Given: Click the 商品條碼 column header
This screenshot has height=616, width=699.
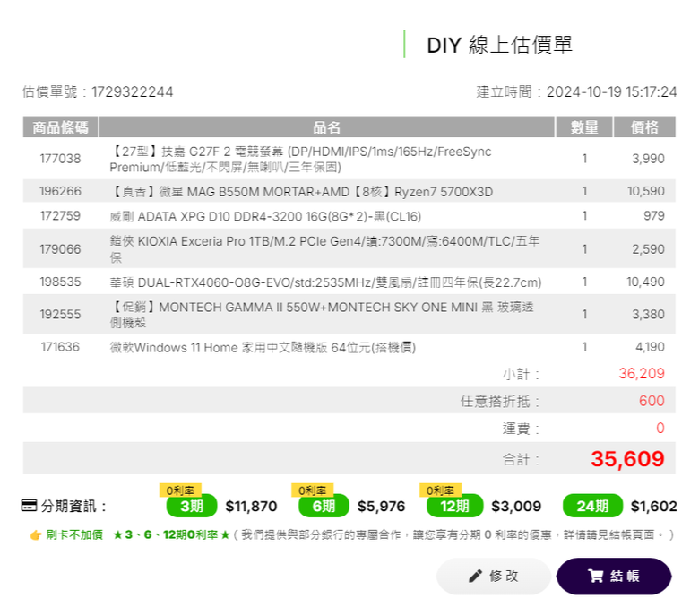Looking at the screenshot, I should pyautogui.click(x=60, y=127).
